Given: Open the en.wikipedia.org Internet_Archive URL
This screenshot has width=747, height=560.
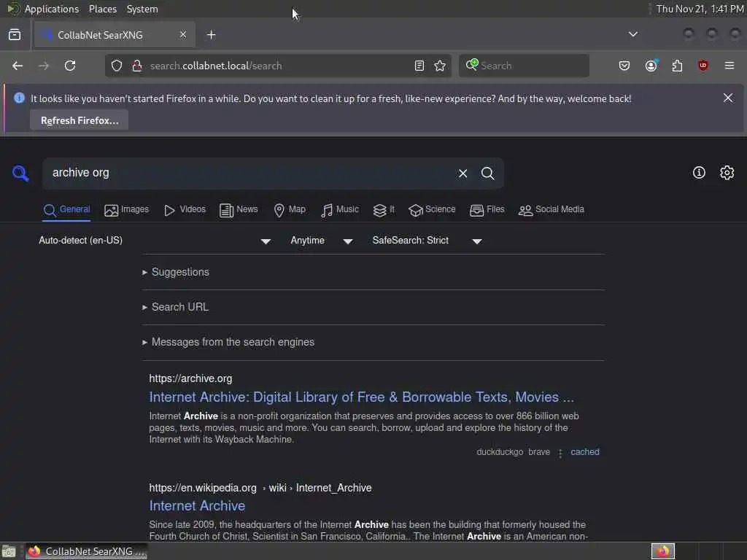Looking at the screenshot, I should [x=260, y=488].
